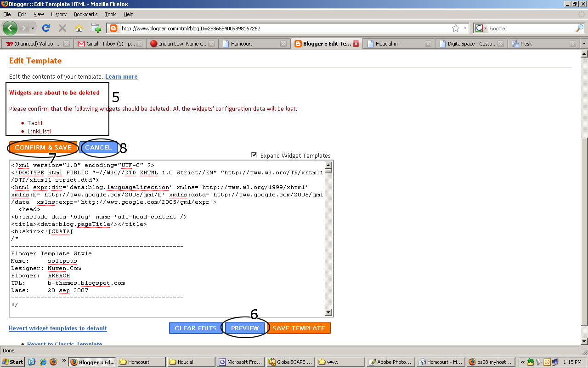
Task: Open the Edit menu
Action: 22,14
